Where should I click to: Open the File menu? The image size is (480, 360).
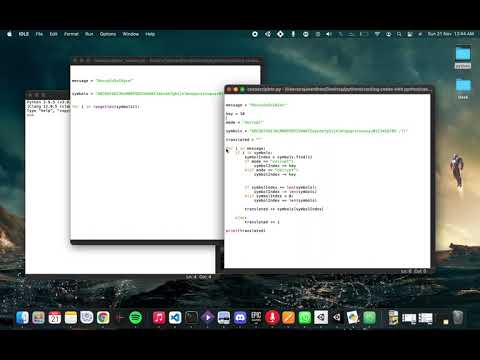39,34
